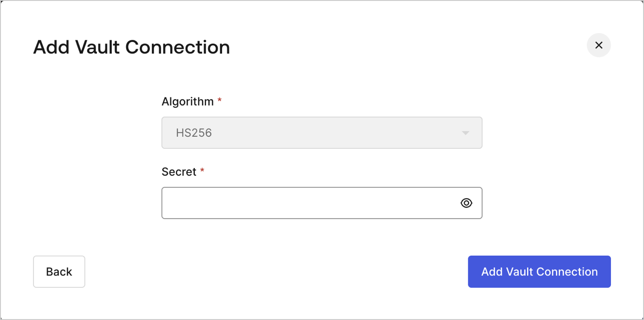Screen dimensions: 644x320
Task: Click the Secret field label
Action: click(x=178, y=171)
